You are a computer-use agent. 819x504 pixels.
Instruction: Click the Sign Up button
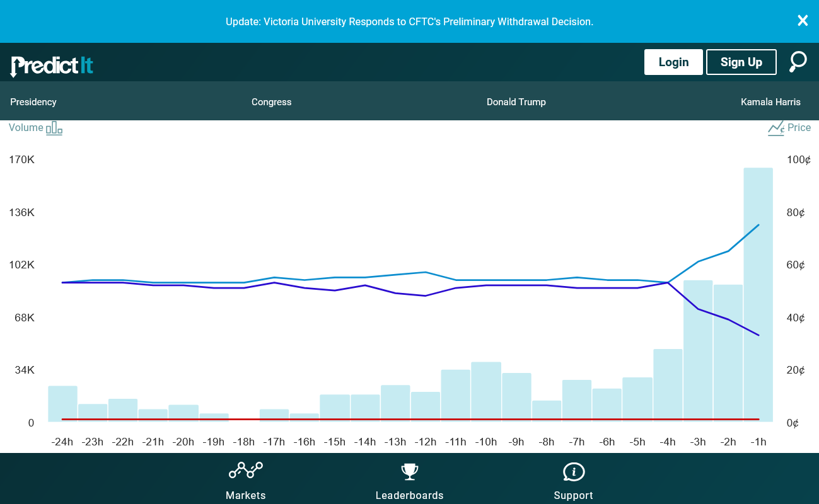click(741, 62)
